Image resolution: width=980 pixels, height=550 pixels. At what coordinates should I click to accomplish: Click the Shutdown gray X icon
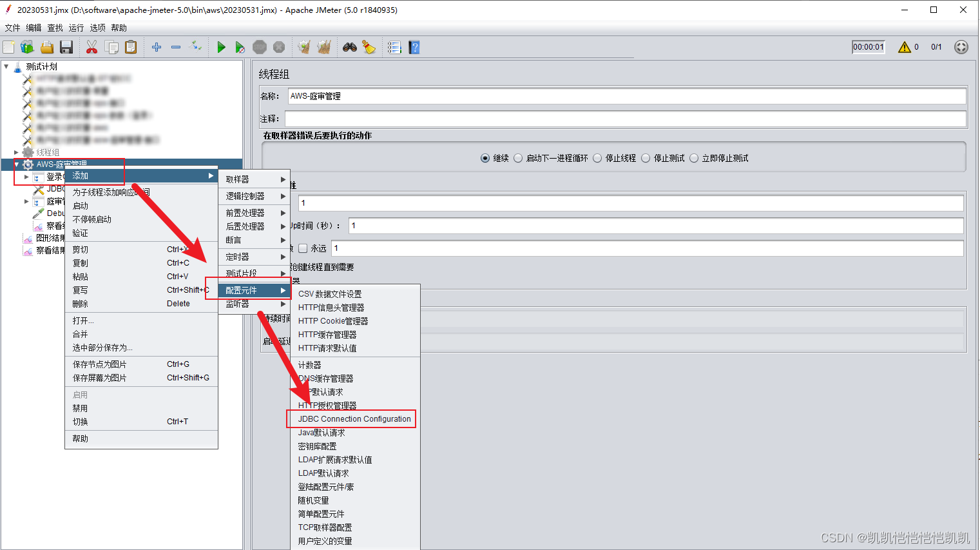coord(279,47)
